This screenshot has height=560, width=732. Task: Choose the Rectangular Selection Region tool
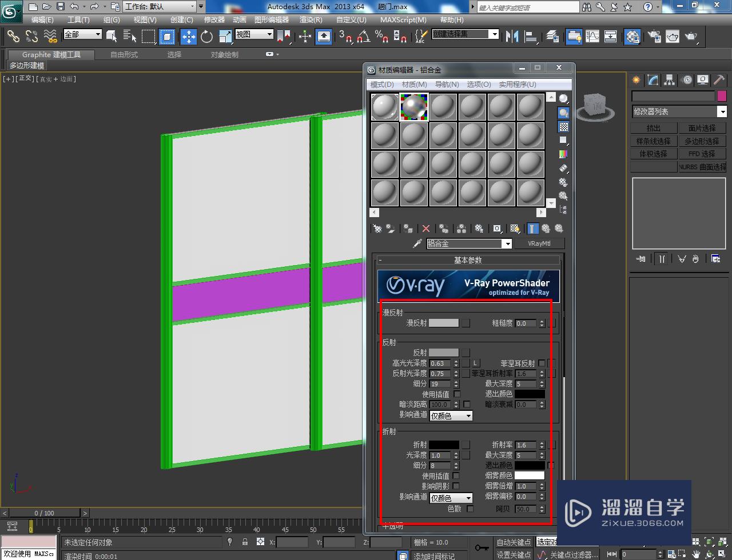(x=149, y=37)
